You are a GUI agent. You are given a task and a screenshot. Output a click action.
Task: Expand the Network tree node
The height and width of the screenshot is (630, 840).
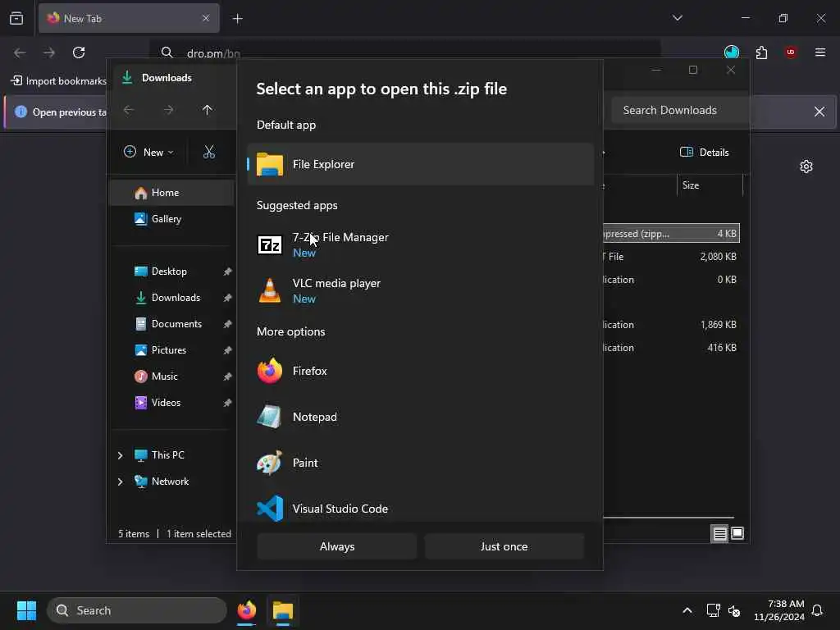(x=120, y=482)
